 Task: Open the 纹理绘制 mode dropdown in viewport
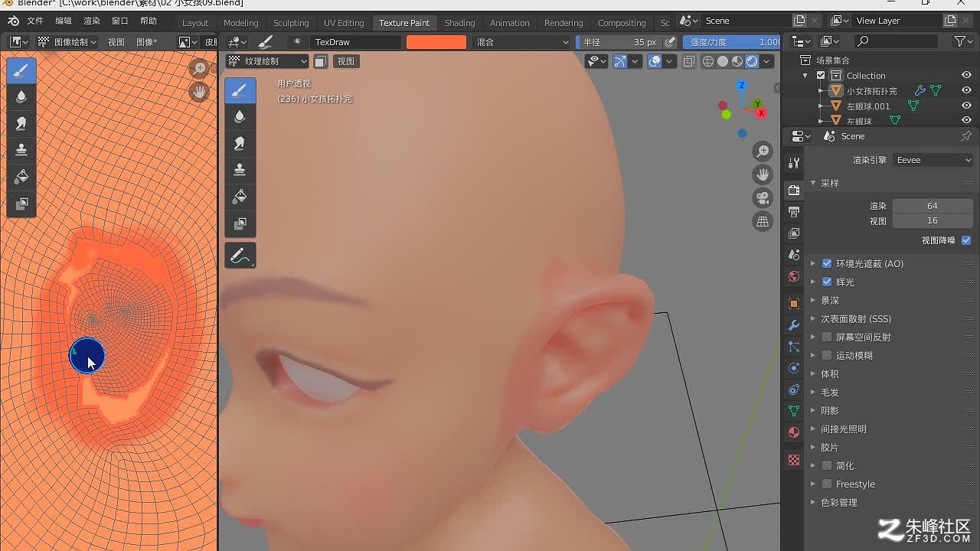coord(267,61)
